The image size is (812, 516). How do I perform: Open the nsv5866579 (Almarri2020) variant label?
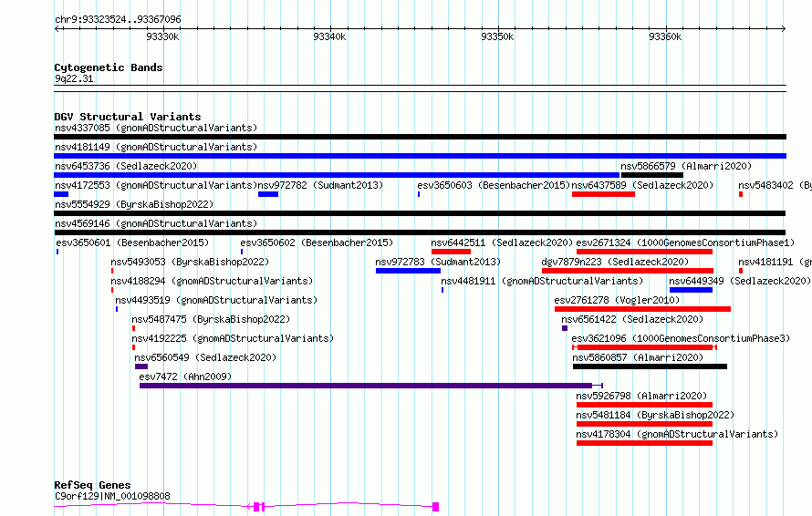[686, 166]
